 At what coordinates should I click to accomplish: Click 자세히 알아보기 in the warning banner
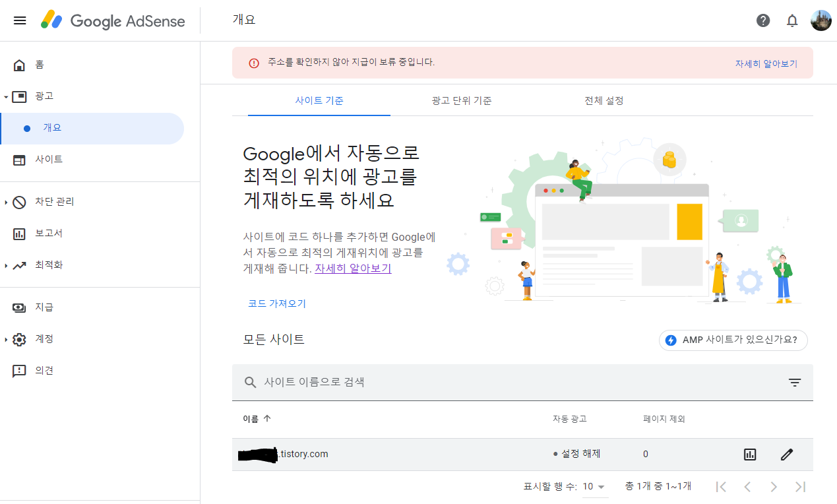pyautogui.click(x=766, y=64)
